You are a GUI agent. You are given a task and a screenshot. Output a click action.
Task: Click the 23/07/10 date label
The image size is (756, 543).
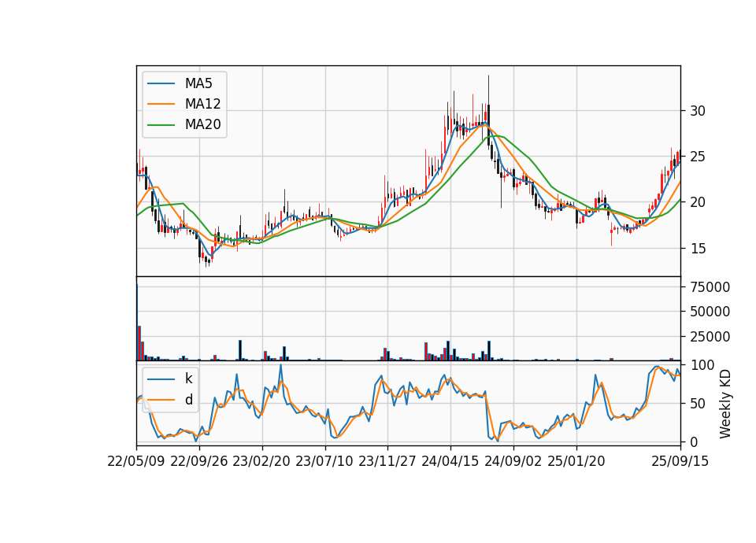click(324, 461)
